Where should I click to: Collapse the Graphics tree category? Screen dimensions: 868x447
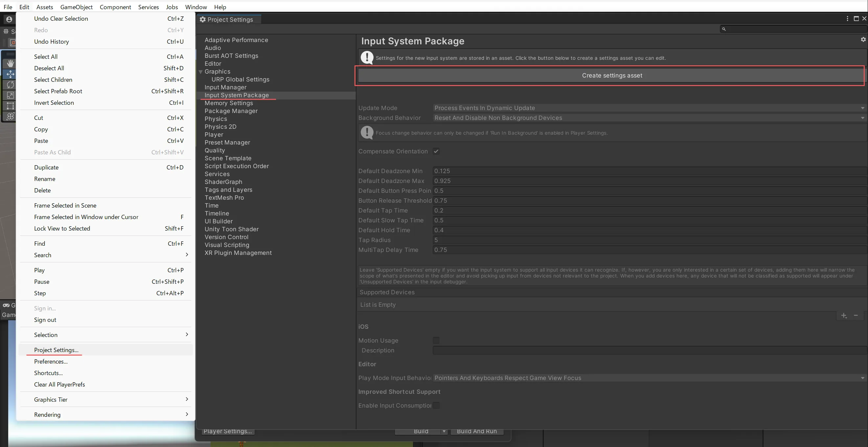click(201, 72)
